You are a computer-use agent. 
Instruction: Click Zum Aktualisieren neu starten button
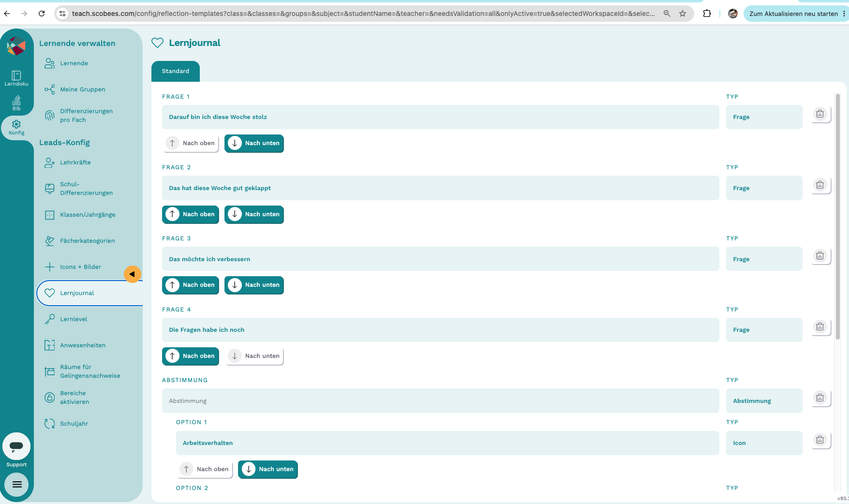(x=793, y=14)
